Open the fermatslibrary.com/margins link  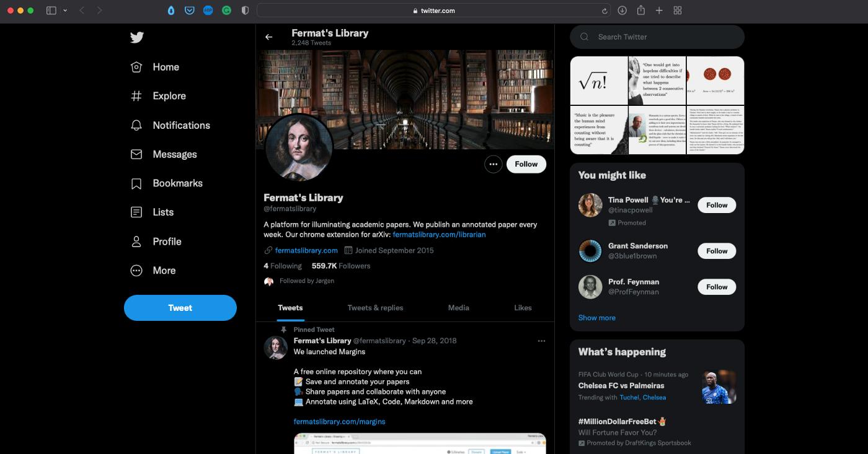coord(339,422)
